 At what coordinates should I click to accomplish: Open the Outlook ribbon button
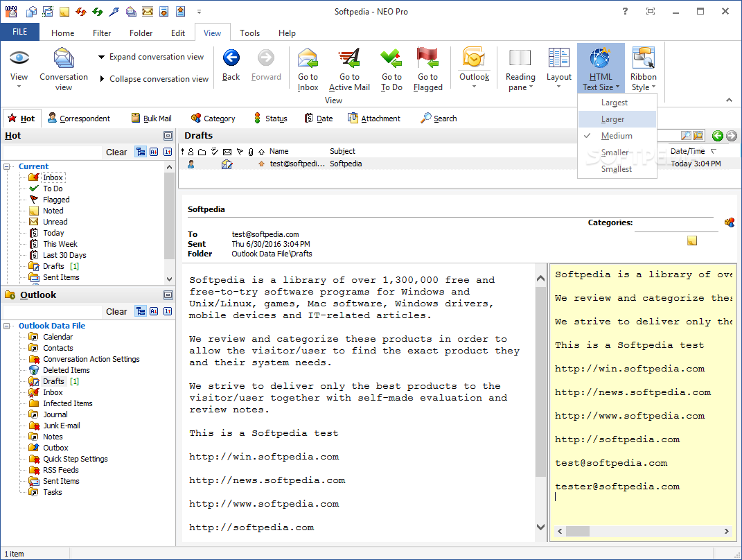coord(474,68)
